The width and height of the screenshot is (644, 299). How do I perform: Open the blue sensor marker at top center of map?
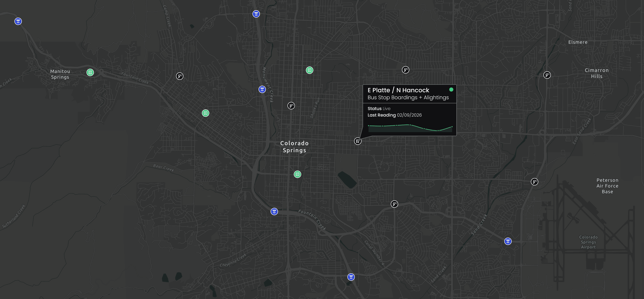click(256, 14)
